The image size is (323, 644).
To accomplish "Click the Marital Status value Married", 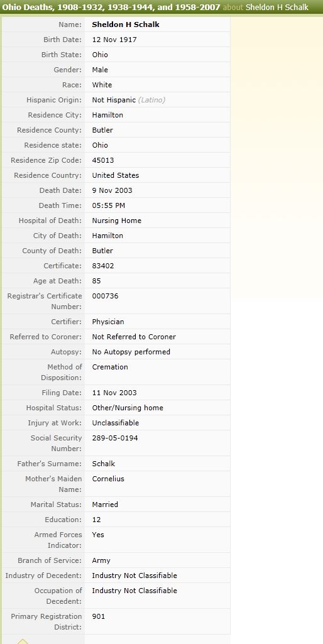I will (x=105, y=505).
